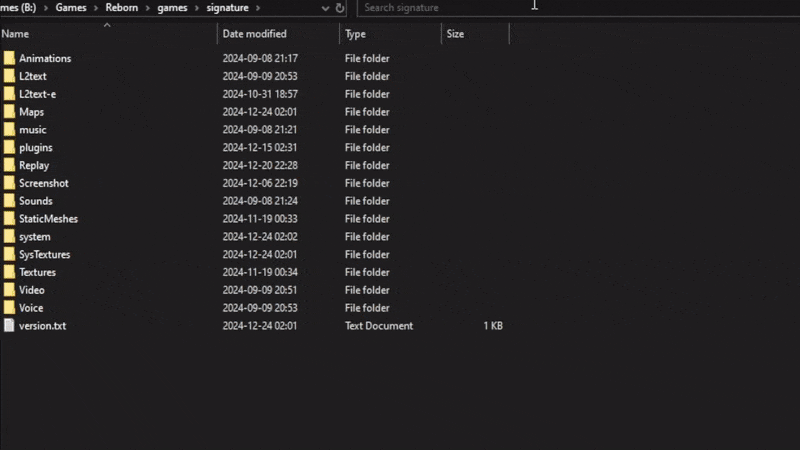Click date 2024-12-20 22:28 cell

coord(260,165)
